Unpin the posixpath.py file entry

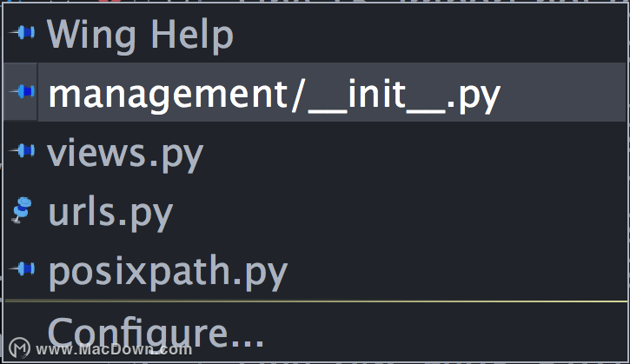22,268
